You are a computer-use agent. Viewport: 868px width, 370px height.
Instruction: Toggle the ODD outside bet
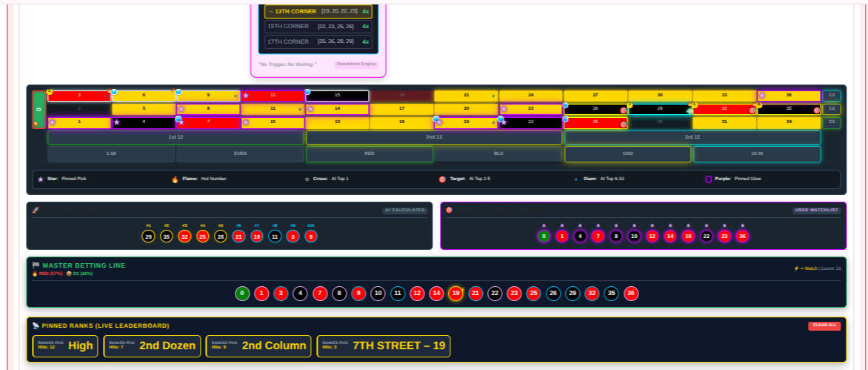point(627,154)
